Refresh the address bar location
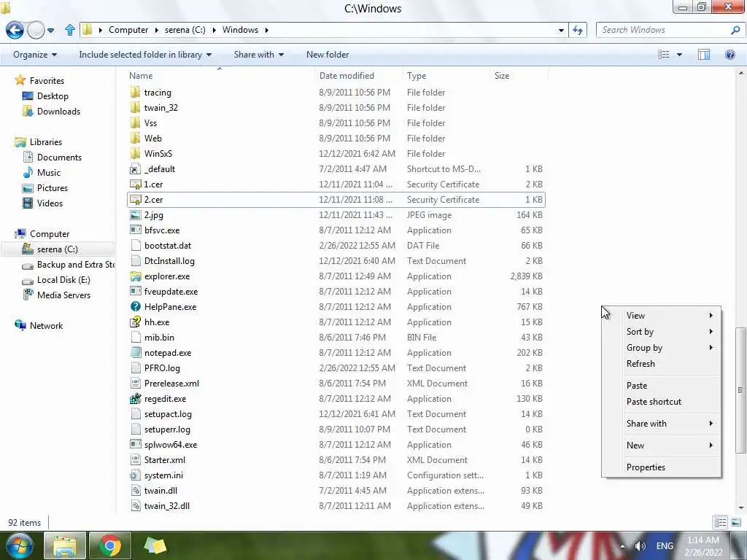The width and height of the screenshot is (747, 560). (x=578, y=30)
